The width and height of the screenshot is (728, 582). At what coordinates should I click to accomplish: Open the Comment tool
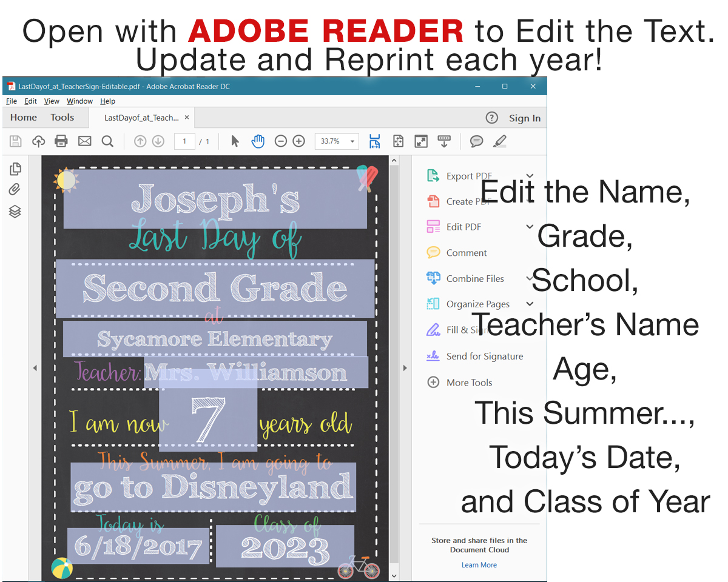point(457,253)
